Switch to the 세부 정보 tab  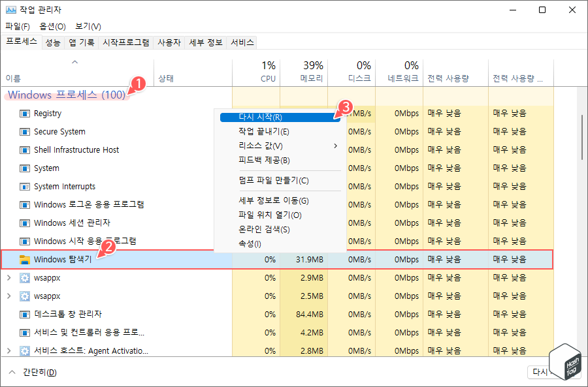[206, 42]
